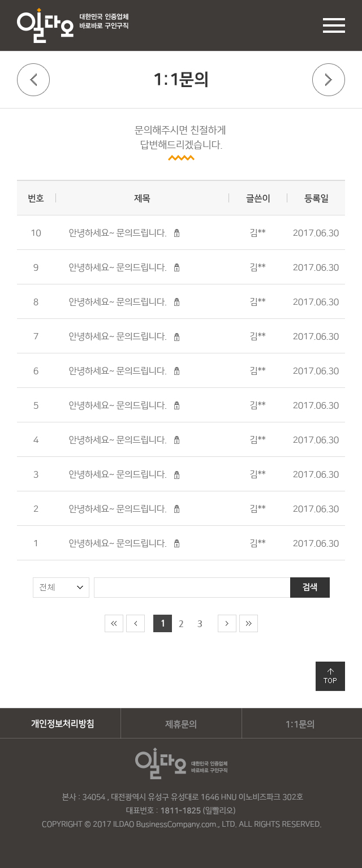362x868 pixels.
Task: Jump to the last page using double-right chevron
Action: [248, 623]
